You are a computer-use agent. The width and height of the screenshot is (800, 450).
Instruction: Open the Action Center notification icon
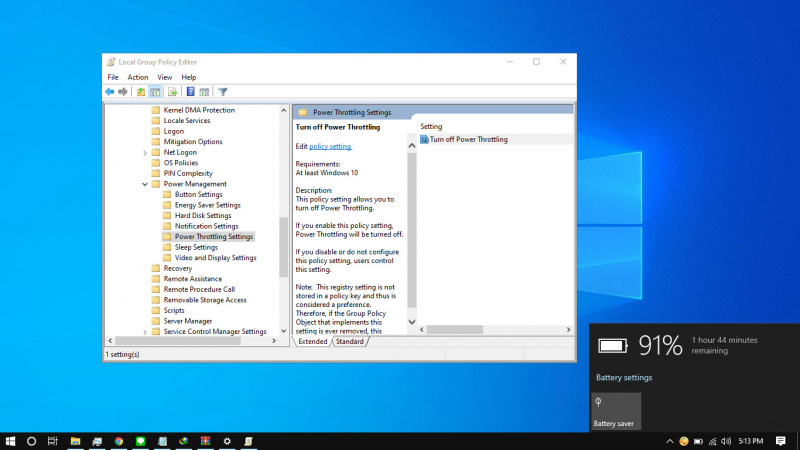pyautogui.click(x=781, y=441)
